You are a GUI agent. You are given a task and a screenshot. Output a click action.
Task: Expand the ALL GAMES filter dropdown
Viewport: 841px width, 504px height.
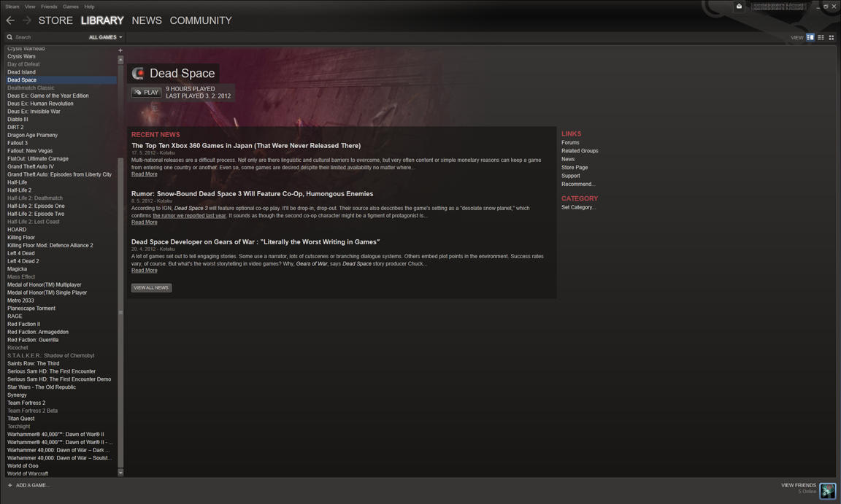[x=105, y=37]
